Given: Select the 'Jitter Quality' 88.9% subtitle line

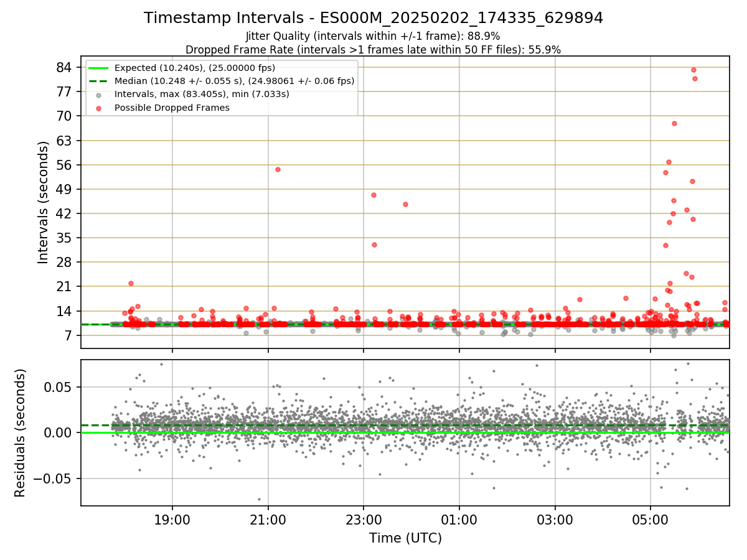Looking at the screenshot, I should [x=374, y=36].
